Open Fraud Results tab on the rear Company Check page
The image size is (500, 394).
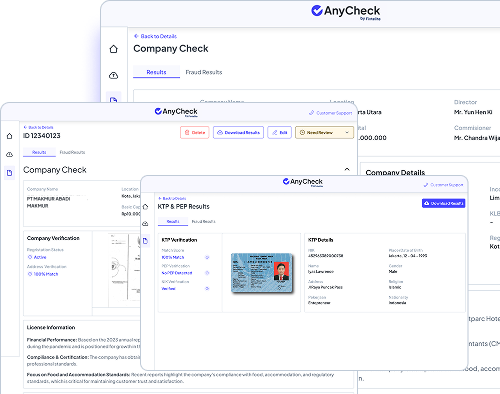(204, 72)
